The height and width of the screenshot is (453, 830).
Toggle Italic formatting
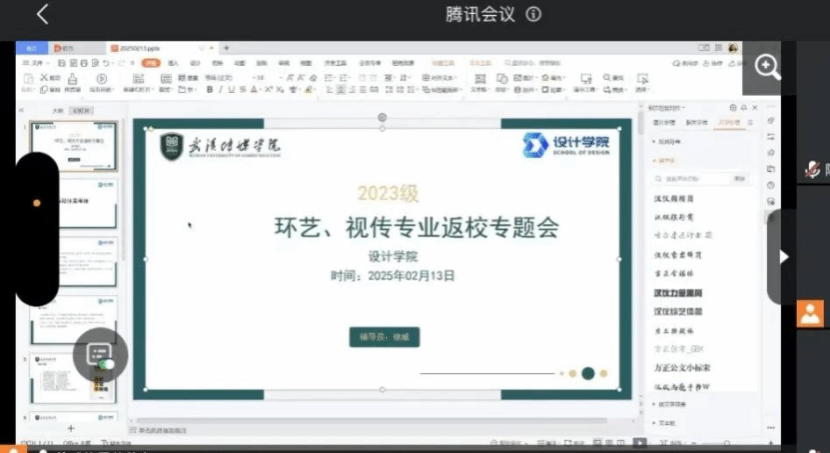(220, 89)
